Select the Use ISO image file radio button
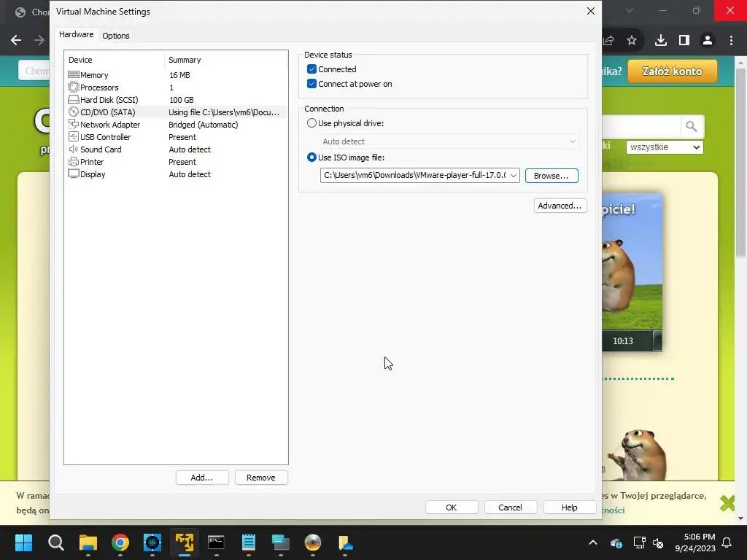The width and height of the screenshot is (747, 560). [x=311, y=157]
